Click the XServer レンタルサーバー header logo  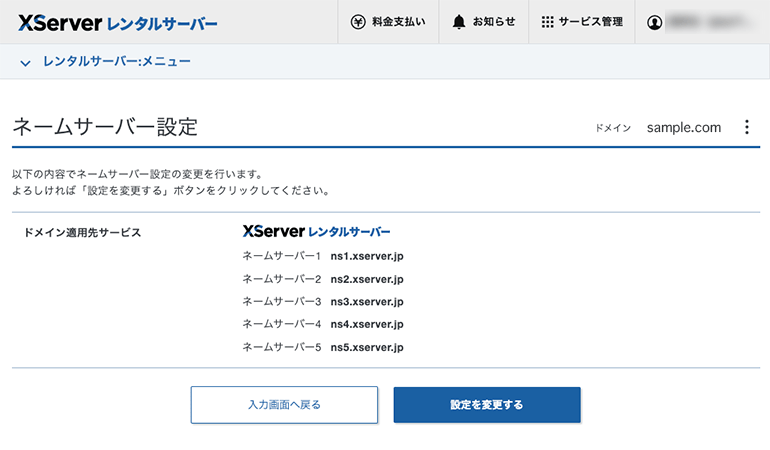pyautogui.click(x=117, y=23)
